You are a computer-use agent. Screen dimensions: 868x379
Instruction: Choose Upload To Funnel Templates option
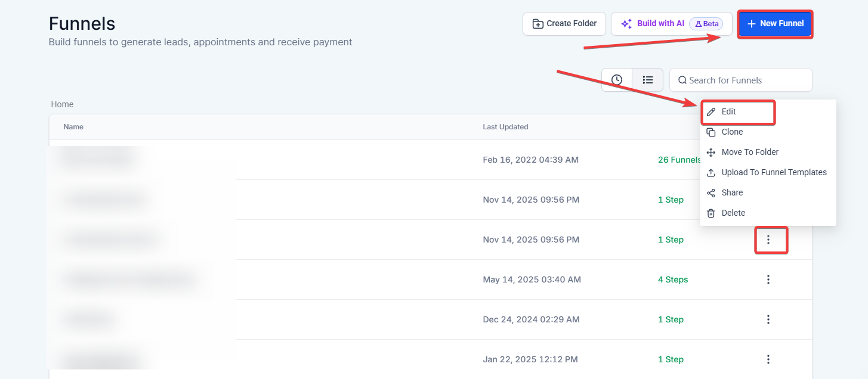click(774, 173)
